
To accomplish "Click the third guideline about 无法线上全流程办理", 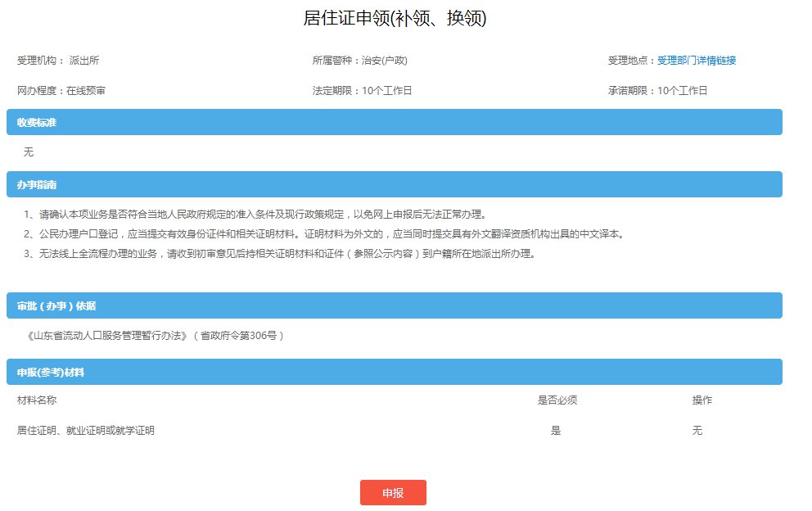I will pyautogui.click(x=279, y=254).
